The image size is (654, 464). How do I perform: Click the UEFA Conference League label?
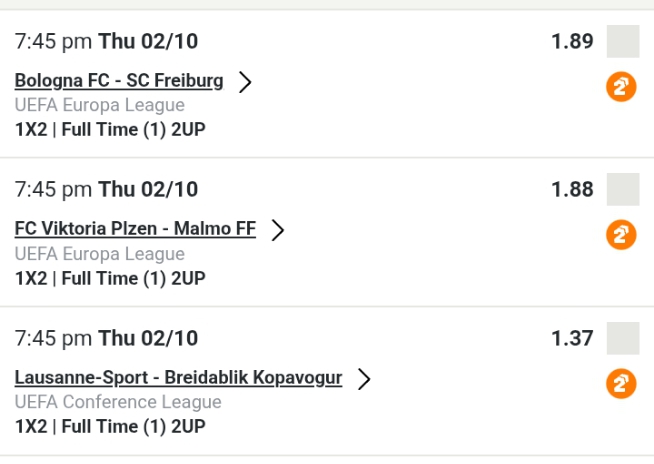(x=118, y=402)
